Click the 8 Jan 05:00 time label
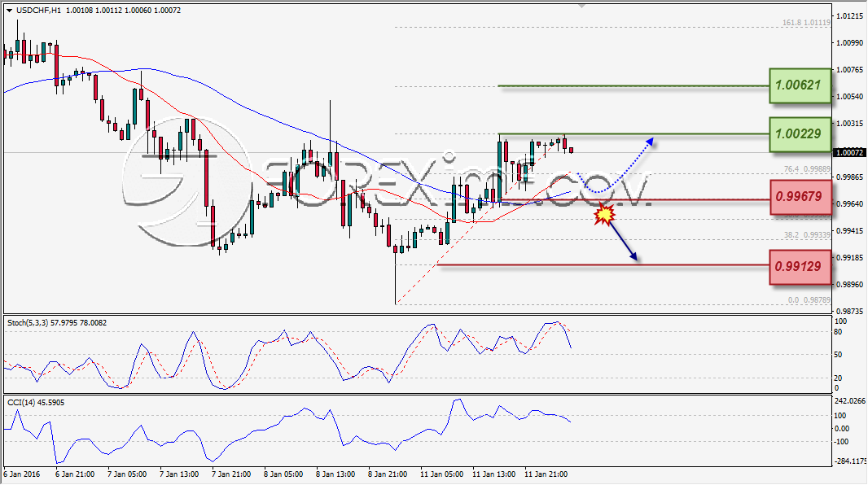The height and width of the screenshot is (485, 868). [283, 474]
